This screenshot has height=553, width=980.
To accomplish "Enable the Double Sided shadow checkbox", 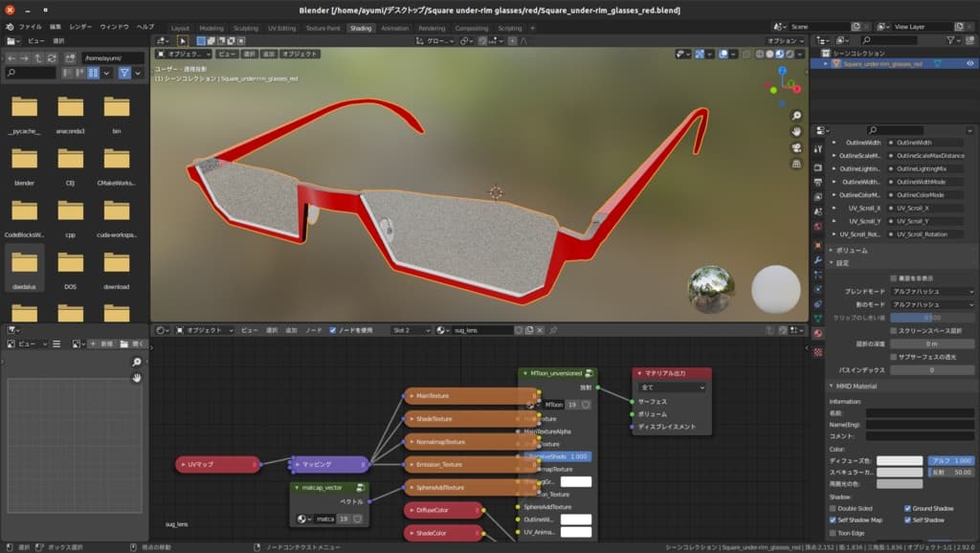I will click(833, 508).
